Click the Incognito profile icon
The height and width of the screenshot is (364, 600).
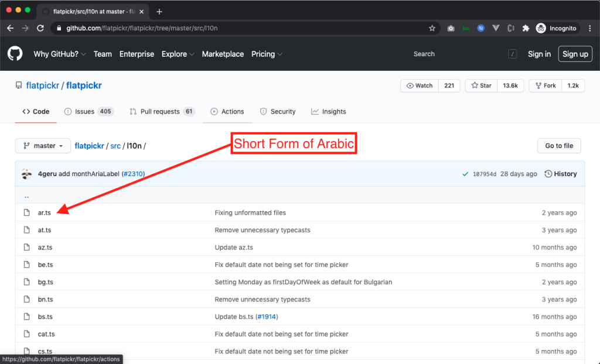[541, 28]
